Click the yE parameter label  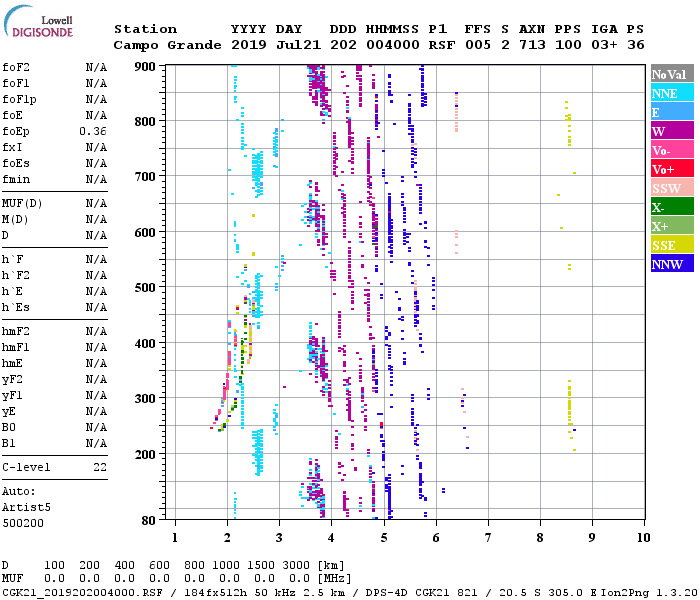click(9, 412)
